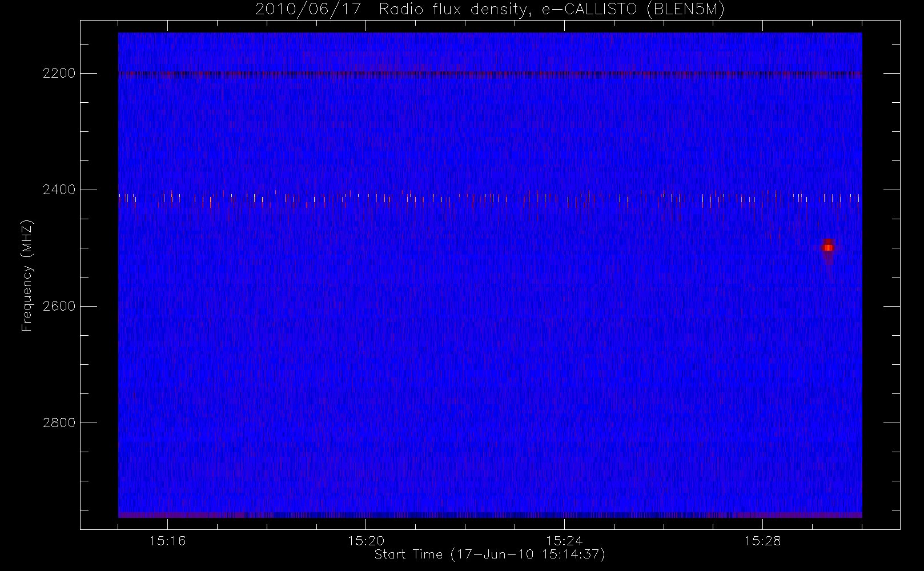Image resolution: width=924 pixels, height=571 pixels.
Task: Click the plot title "Radio flux density, e-CALLISTO (BLEN5M)"
Action: pyautogui.click(x=552, y=10)
